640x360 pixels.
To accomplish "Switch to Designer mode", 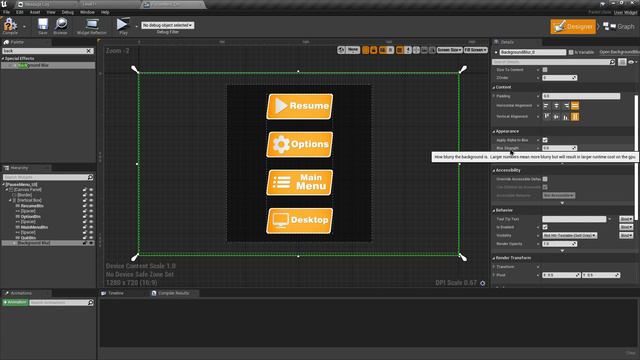I will (x=573, y=27).
